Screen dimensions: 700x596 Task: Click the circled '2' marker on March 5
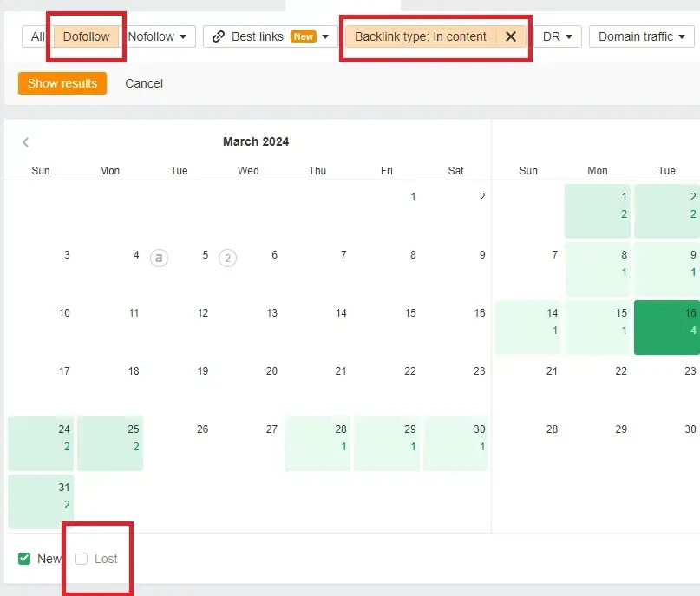227,257
